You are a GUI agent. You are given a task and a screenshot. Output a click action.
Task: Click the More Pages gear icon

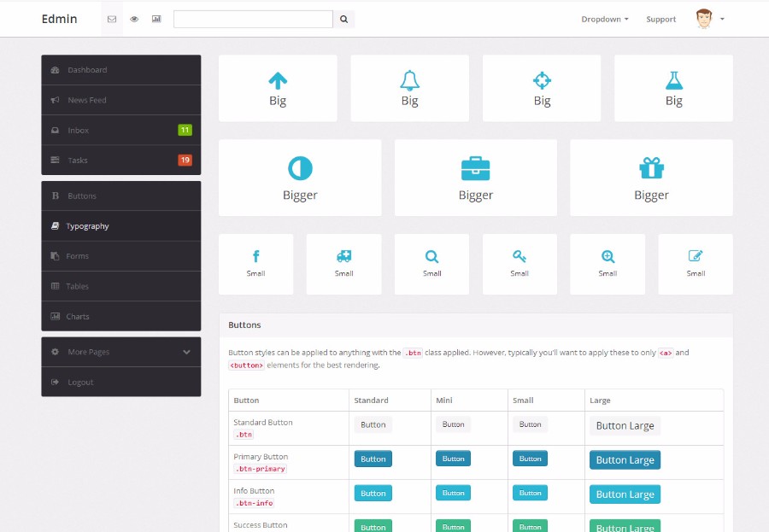pyautogui.click(x=55, y=352)
